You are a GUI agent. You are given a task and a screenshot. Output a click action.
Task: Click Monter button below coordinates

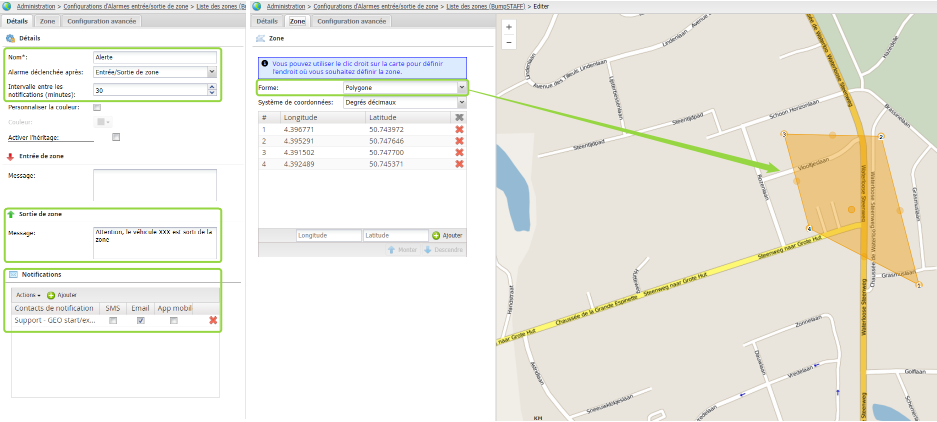coord(402,250)
